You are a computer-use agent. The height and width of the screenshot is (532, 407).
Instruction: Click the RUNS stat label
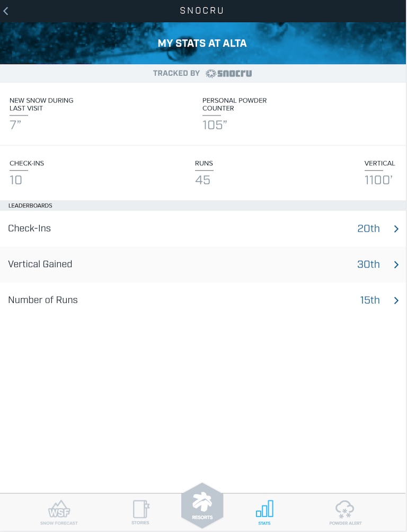[204, 163]
